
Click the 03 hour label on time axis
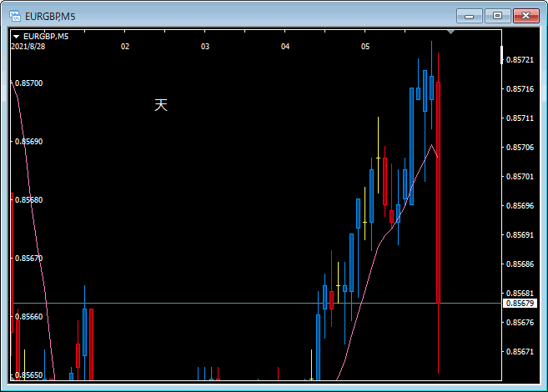(205, 47)
